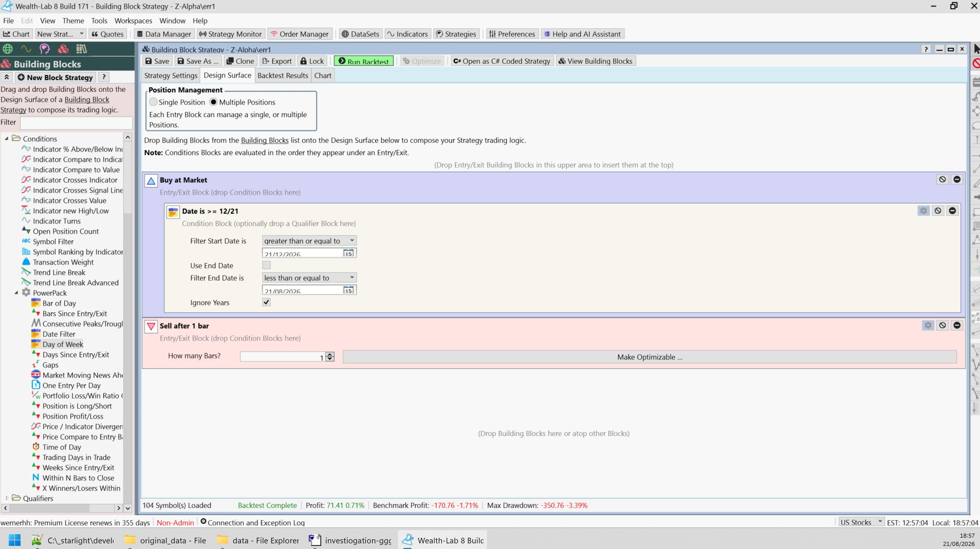Select the Single Position radio button
The height and width of the screenshot is (549, 980).
[x=154, y=102]
